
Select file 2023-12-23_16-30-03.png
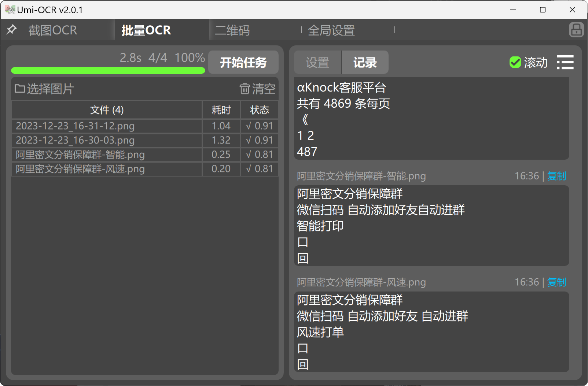[x=107, y=140]
